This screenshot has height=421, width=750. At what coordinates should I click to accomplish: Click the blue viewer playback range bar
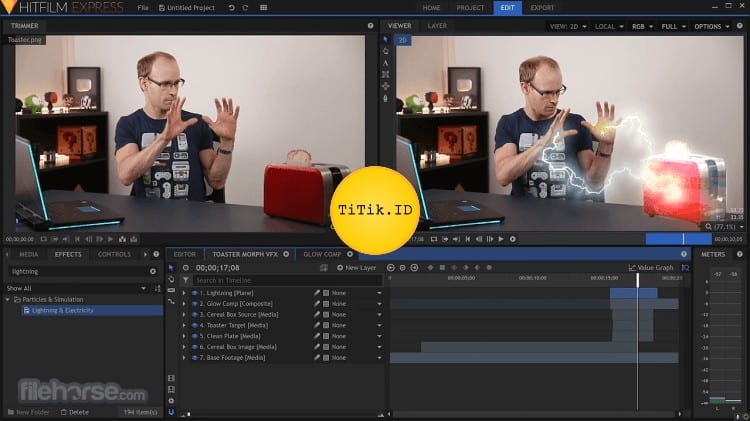click(678, 239)
